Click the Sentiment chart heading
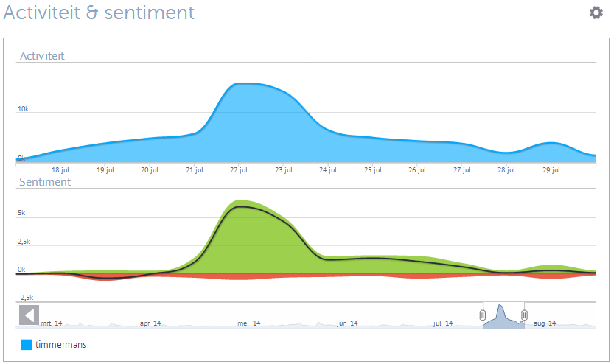 [x=45, y=181]
